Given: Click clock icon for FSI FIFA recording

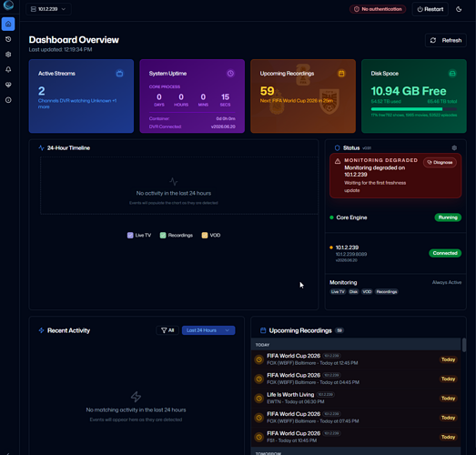Looking at the screenshot, I should (259, 437).
